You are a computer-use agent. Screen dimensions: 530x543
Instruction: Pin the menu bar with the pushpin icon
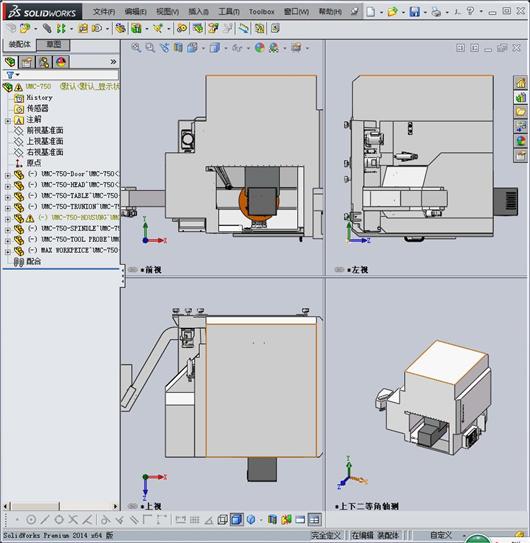(x=354, y=12)
